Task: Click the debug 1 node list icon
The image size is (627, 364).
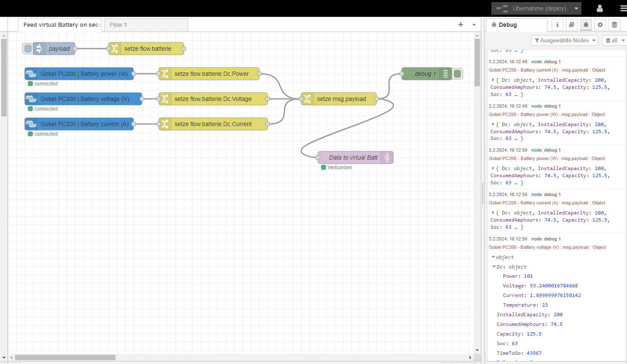Action: (446, 74)
